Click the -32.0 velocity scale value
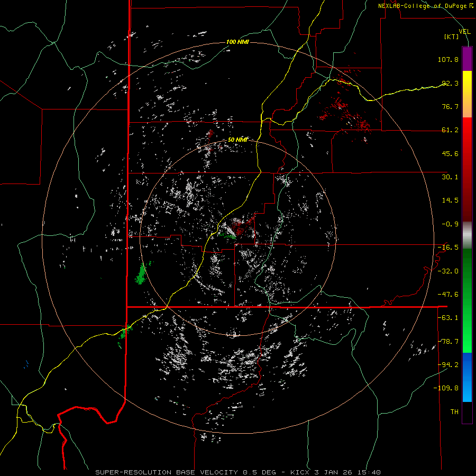The height and width of the screenshot is (476, 476). click(x=448, y=271)
